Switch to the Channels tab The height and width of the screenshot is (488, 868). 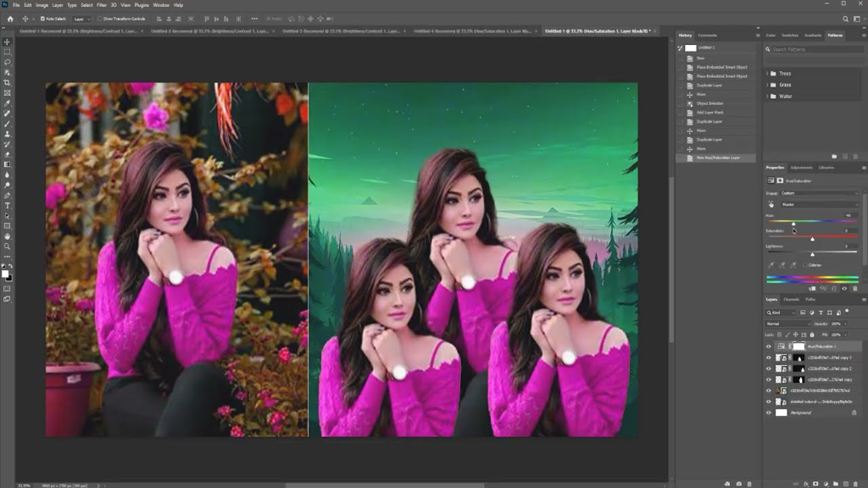pyautogui.click(x=792, y=299)
